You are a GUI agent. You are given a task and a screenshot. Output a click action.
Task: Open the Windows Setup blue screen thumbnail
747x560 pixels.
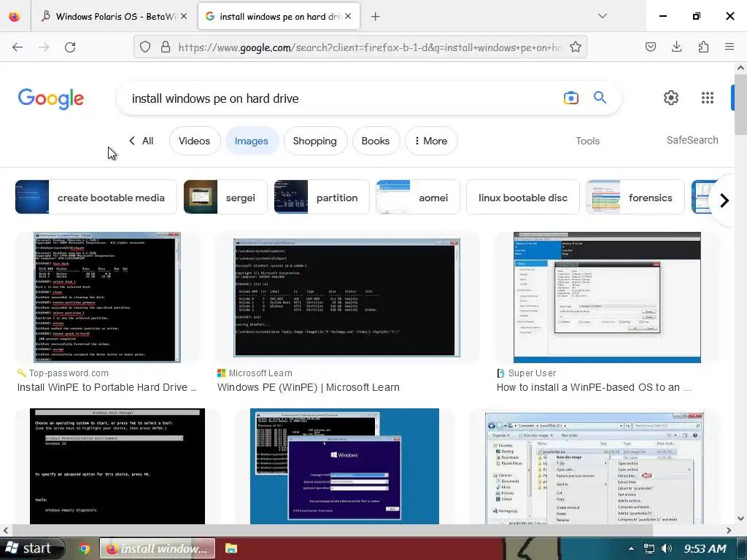[x=344, y=466]
